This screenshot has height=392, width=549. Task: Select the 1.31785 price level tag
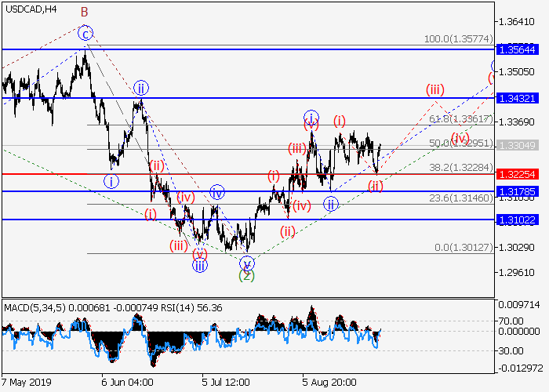tap(518, 191)
